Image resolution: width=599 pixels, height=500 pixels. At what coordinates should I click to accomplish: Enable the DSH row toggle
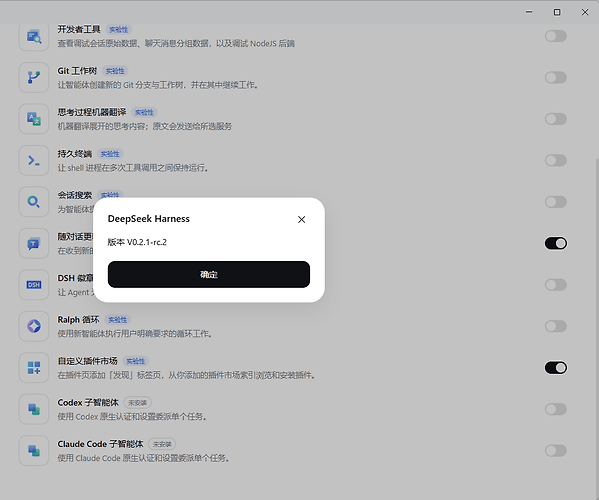pyautogui.click(x=556, y=285)
